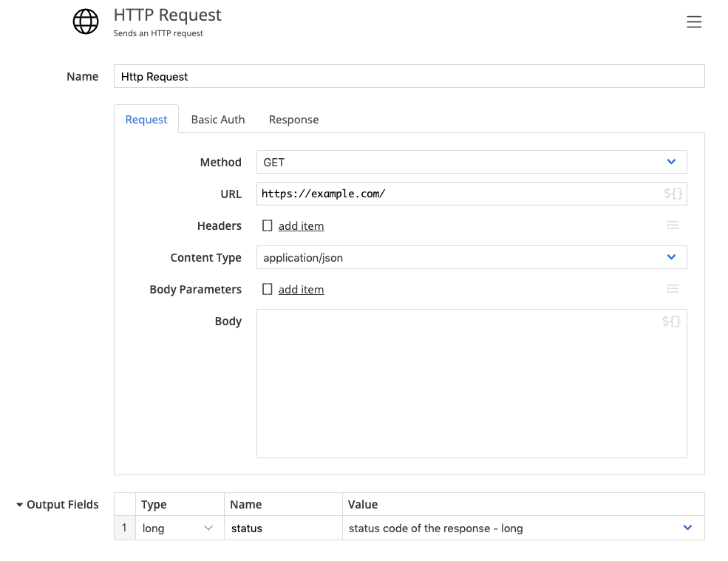Open the Headers list options icon
This screenshot has height=561, width=728.
[673, 225]
